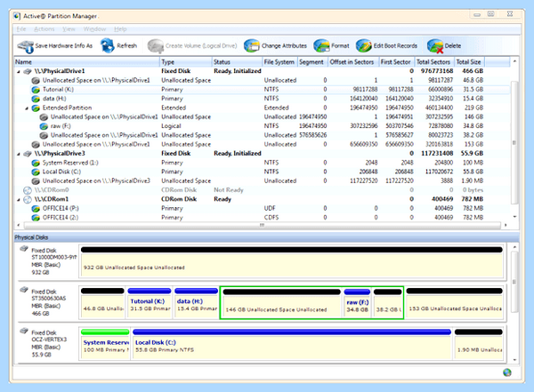Click the volume list vertical scrollbar down arrow

[515, 217]
